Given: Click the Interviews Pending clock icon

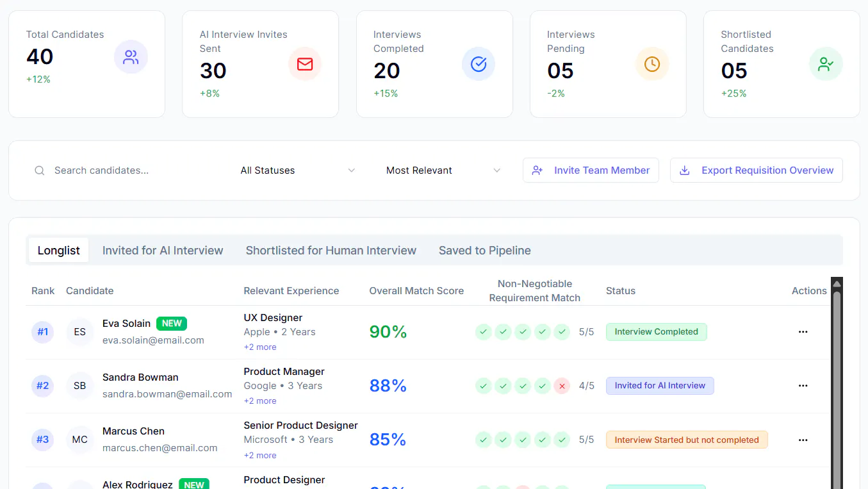Looking at the screenshot, I should pyautogui.click(x=652, y=64).
